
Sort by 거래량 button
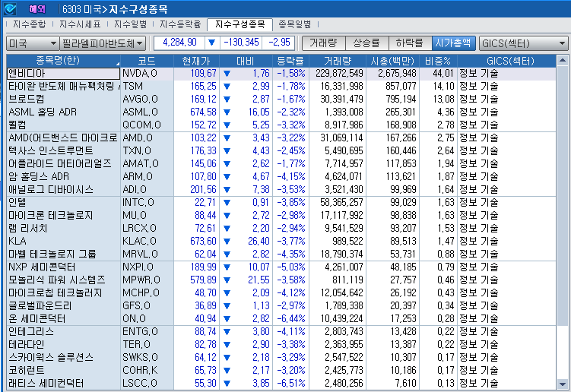tap(323, 43)
